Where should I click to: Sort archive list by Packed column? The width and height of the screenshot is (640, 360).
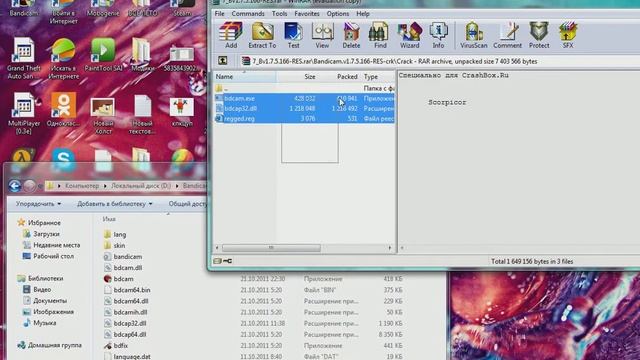339,77
